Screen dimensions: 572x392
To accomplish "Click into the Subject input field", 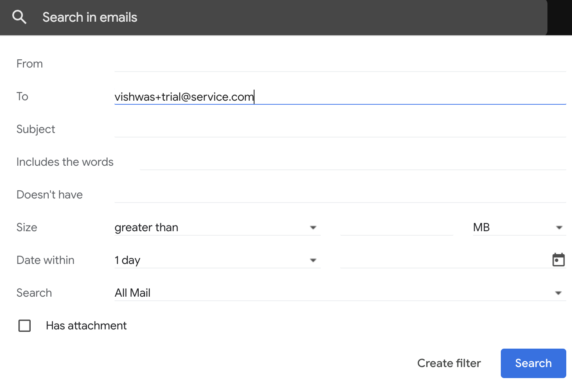I will (340, 129).
